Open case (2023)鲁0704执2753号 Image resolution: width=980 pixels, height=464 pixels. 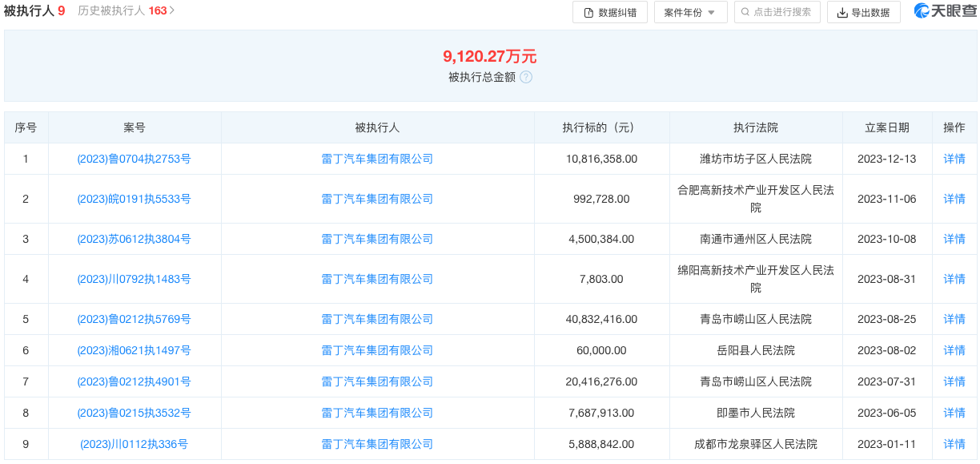134,159
